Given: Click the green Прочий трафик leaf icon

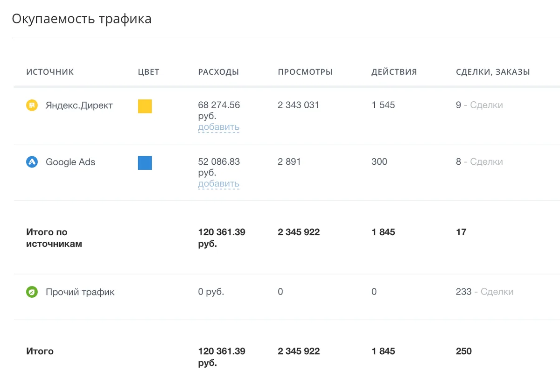Looking at the screenshot, I should coord(32,293).
